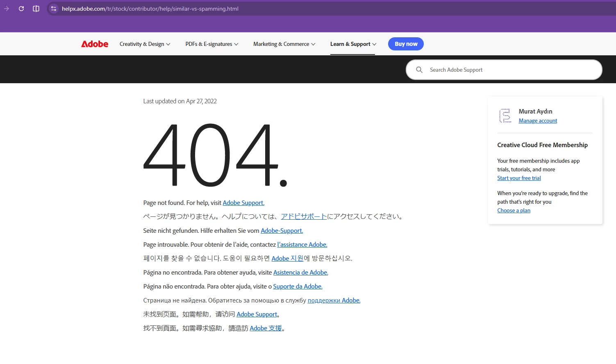Open the Spanish Asistencia de Adobe. link

[301, 273]
